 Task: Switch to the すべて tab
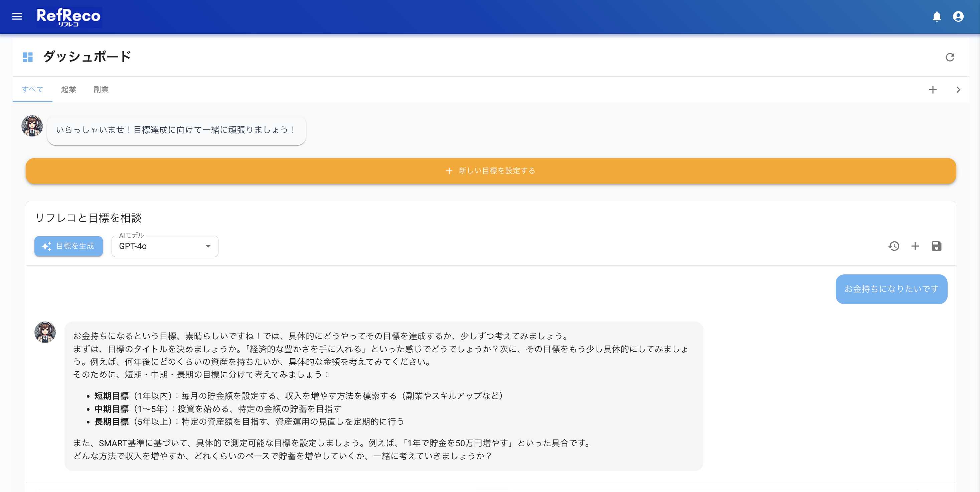coord(32,90)
